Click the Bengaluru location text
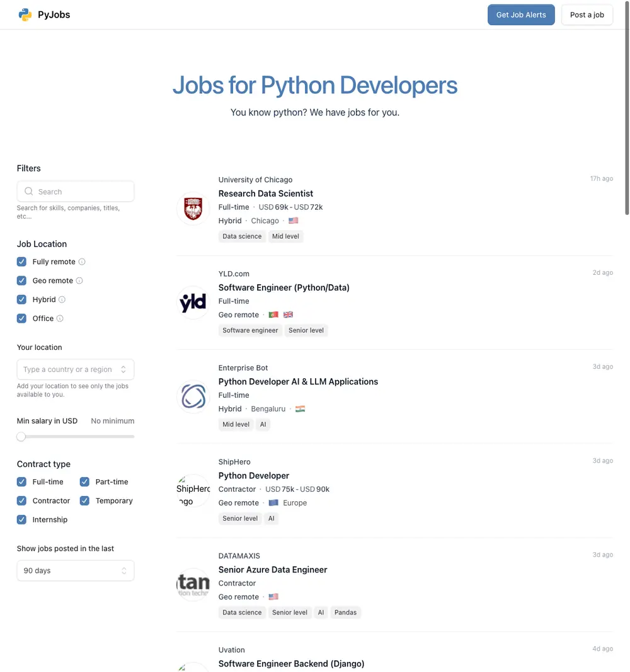Image resolution: width=630 pixels, height=672 pixels. [268, 409]
